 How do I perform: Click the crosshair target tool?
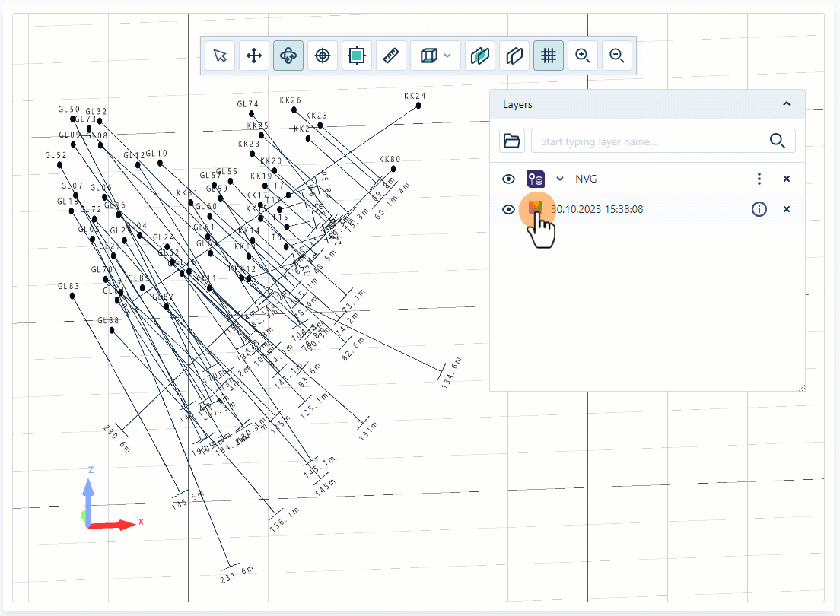[323, 56]
